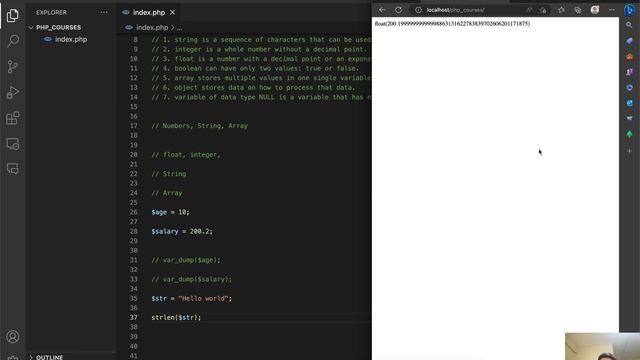Click the // String comment on line 22

(169, 173)
